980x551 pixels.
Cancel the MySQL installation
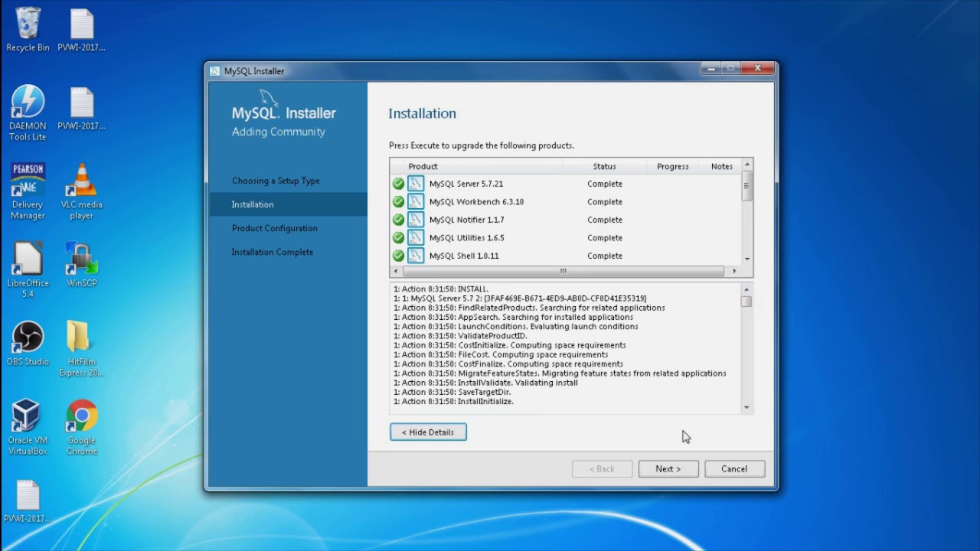tap(734, 469)
